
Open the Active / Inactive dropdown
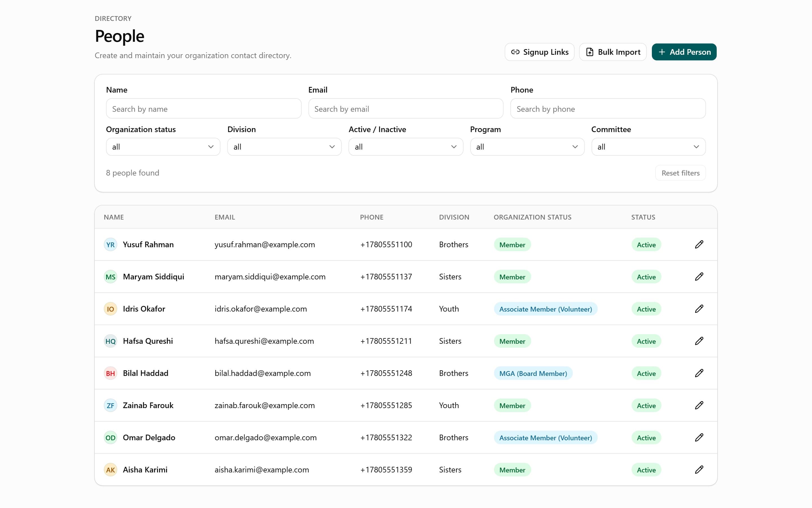click(406, 147)
